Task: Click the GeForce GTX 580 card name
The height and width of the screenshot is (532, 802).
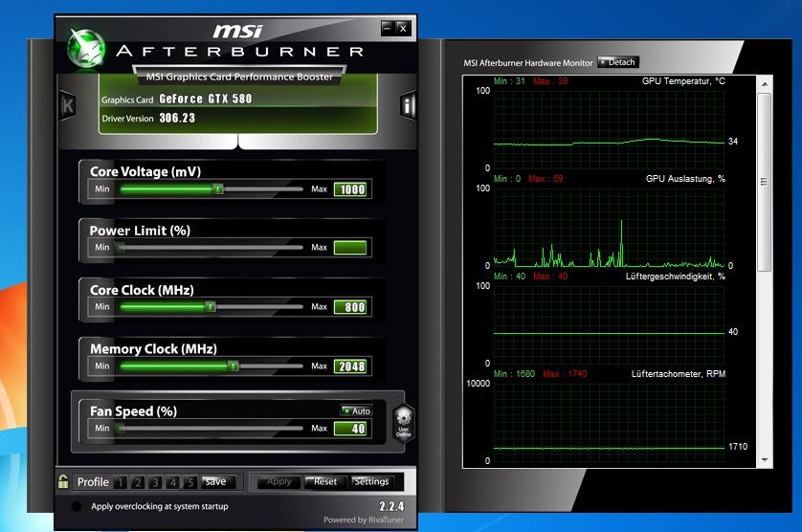Action: click(206, 99)
